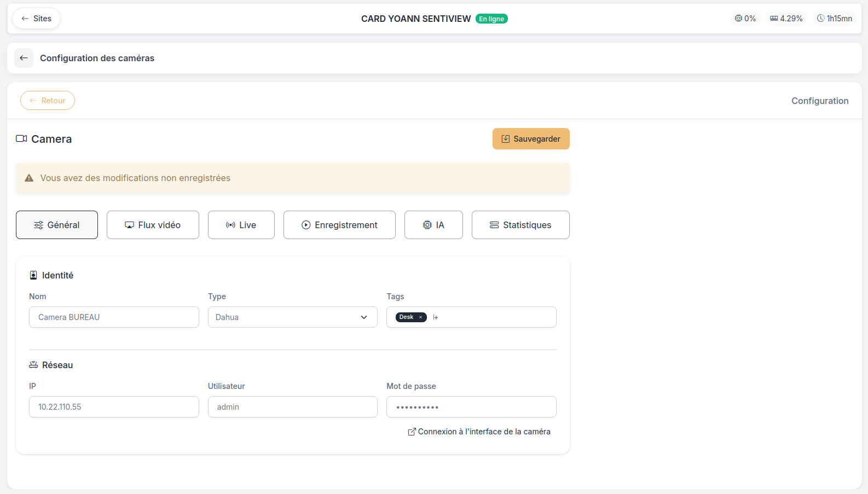Screen dimensions: 868x494
Task: Expand the Type chevron arrow
Action: 364,317
